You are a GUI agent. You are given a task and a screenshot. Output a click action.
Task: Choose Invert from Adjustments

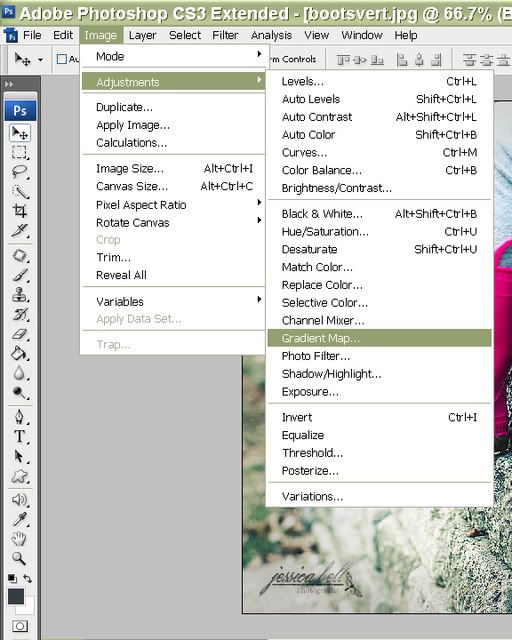[x=380, y=417]
